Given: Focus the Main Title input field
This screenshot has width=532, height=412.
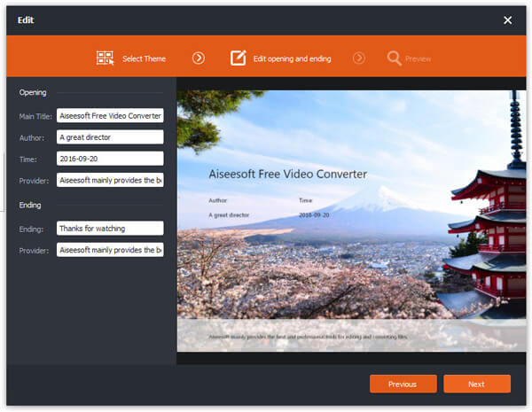Looking at the screenshot, I should coord(110,116).
